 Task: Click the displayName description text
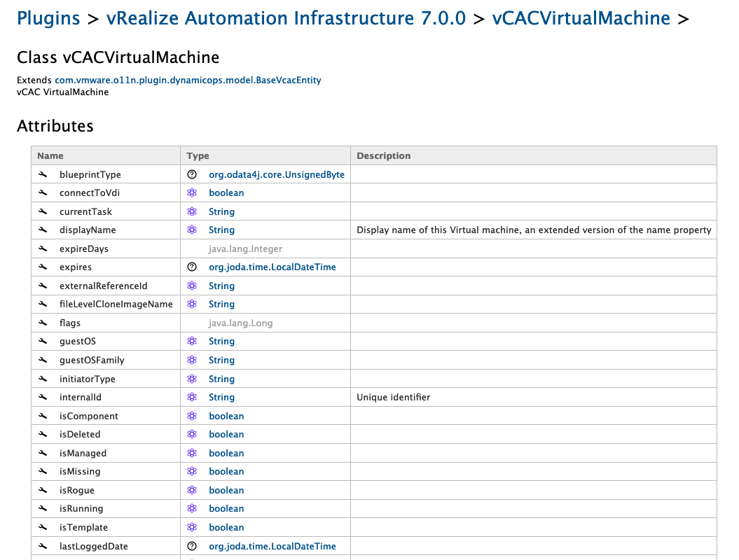coord(534,230)
